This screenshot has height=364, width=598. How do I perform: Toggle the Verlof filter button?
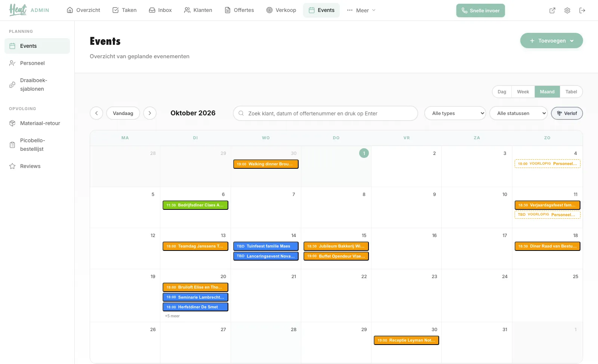(567, 113)
